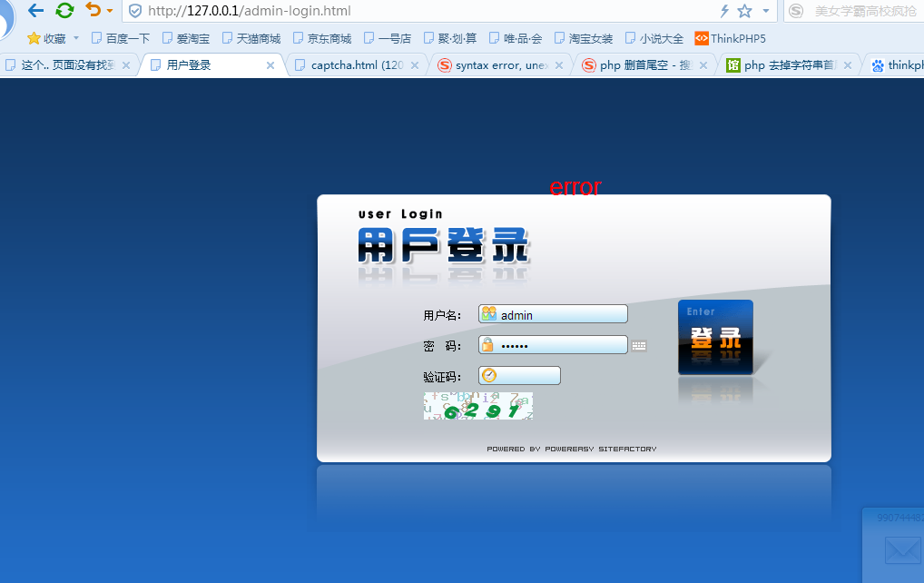Open dropdown arrow beside the bookmark star
The width and height of the screenshot is (924, 583).
765,12
